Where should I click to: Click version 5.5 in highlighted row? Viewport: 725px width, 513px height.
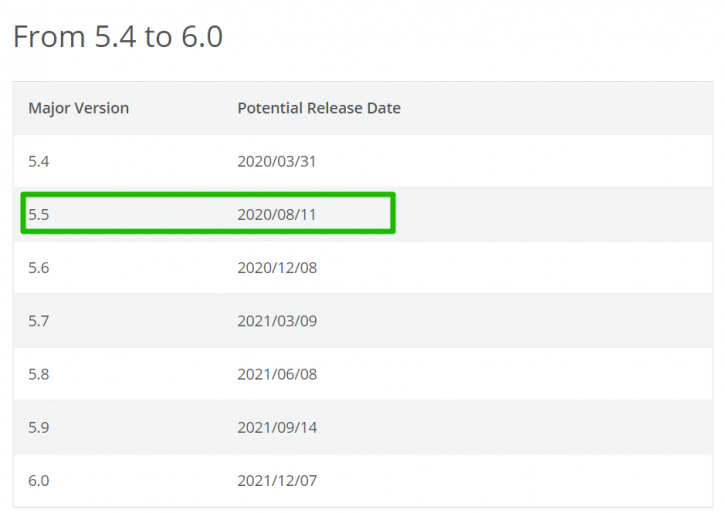click(39, 215)
